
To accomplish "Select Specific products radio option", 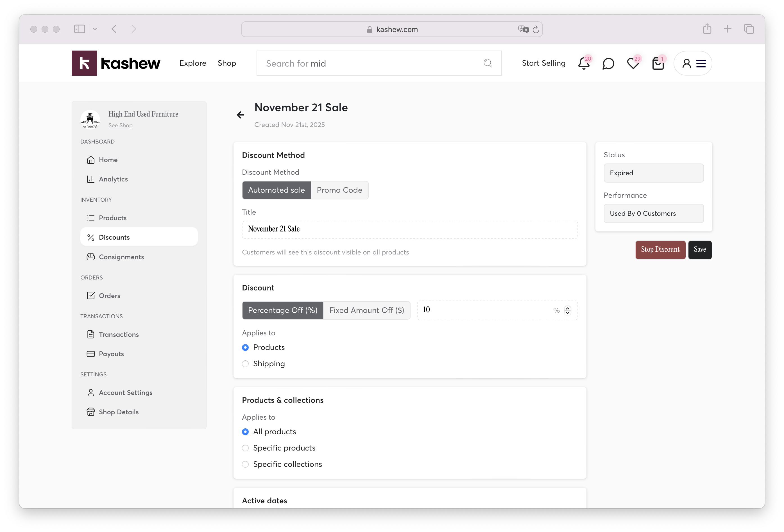I will click(245, 448).
